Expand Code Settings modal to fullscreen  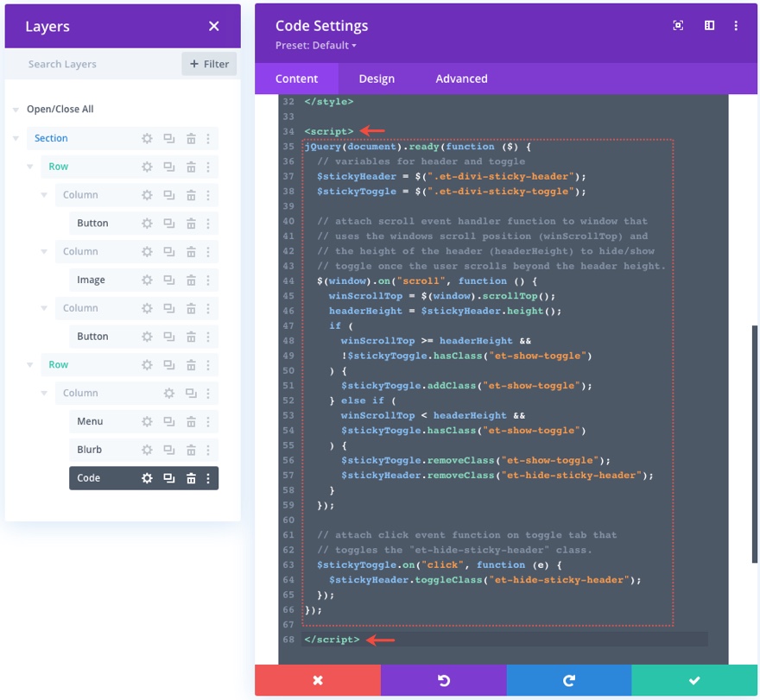tap(678, 26)
